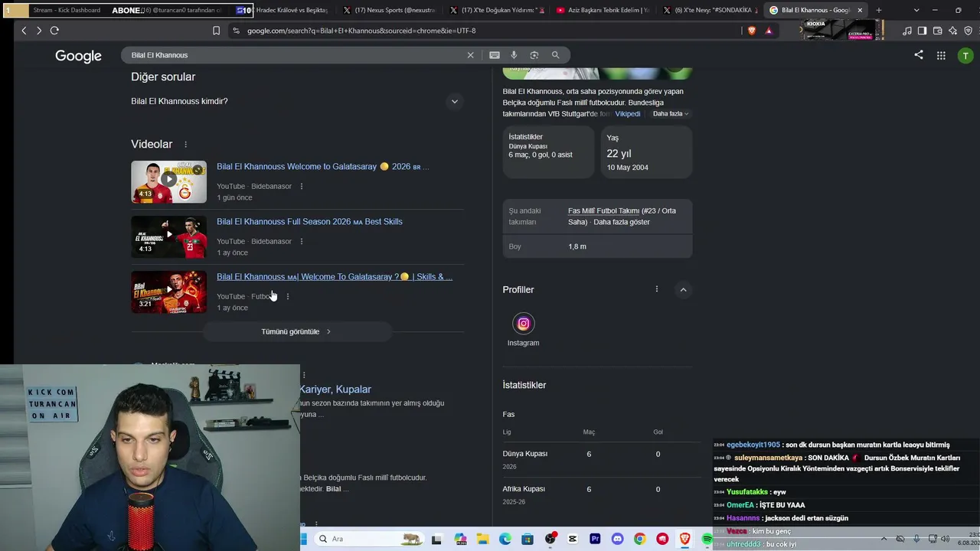
Task: Open the Instagram profile icon
Action: coord(524,324)
